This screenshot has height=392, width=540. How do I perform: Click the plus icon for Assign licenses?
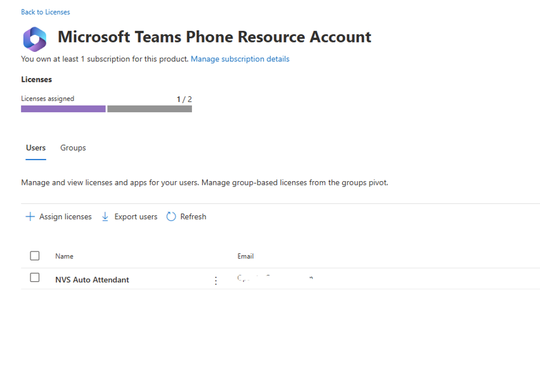point(30,217)
